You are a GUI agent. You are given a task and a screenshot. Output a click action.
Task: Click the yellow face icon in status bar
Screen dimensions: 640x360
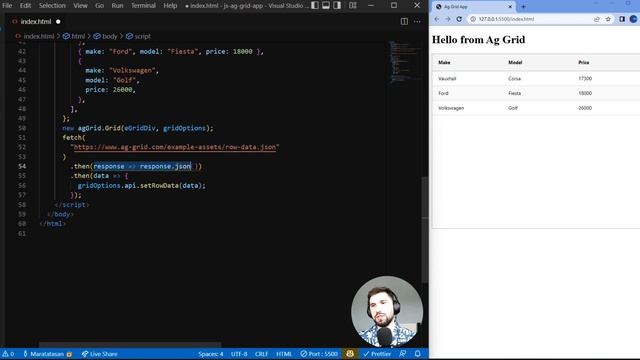pos(350,354)
